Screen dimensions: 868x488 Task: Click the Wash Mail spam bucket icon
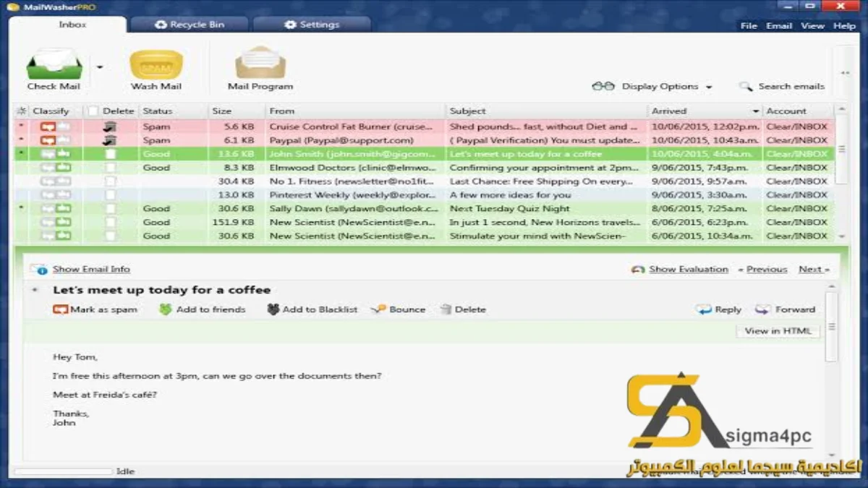coord(156,65)
